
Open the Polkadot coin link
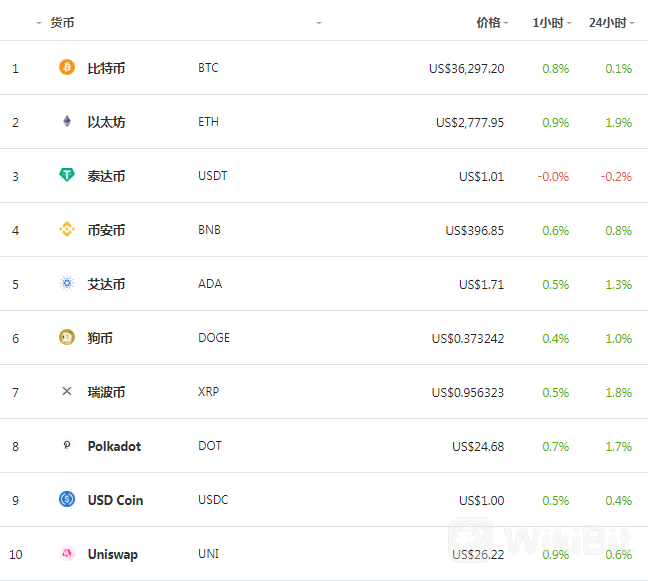pos(114,446)
